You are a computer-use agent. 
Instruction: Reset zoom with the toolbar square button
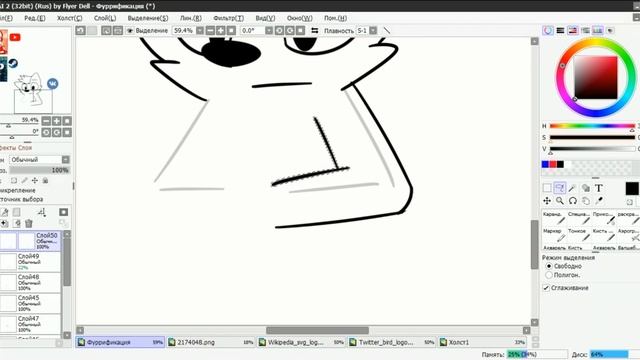[231, 31]
